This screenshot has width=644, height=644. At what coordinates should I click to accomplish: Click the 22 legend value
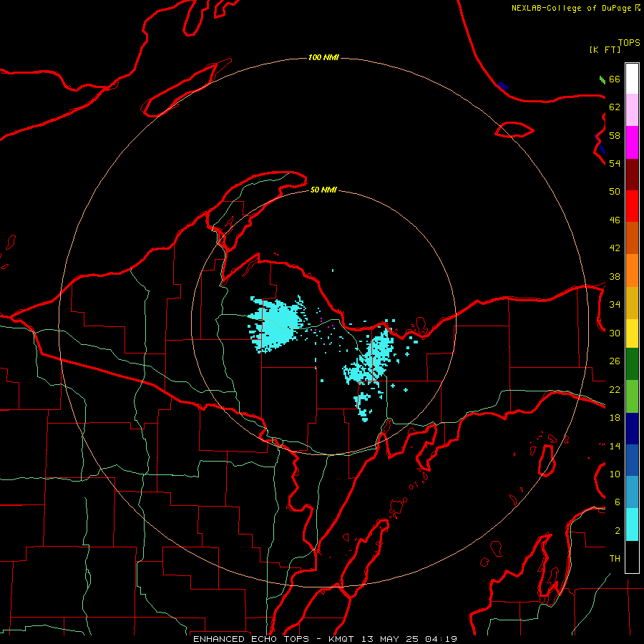point(615,389)
